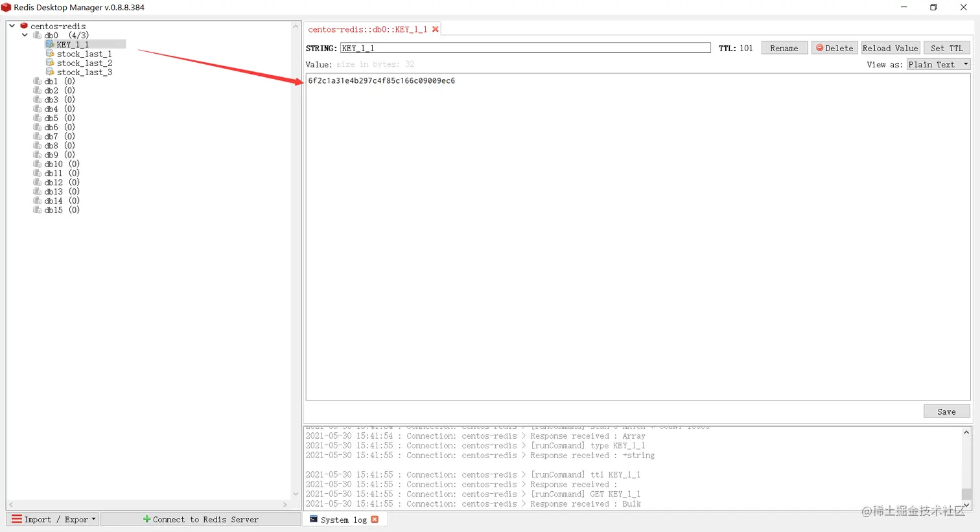Screen dimensions: 980x532
Task: Click the Set TTL button
Action: coord(946,47)
